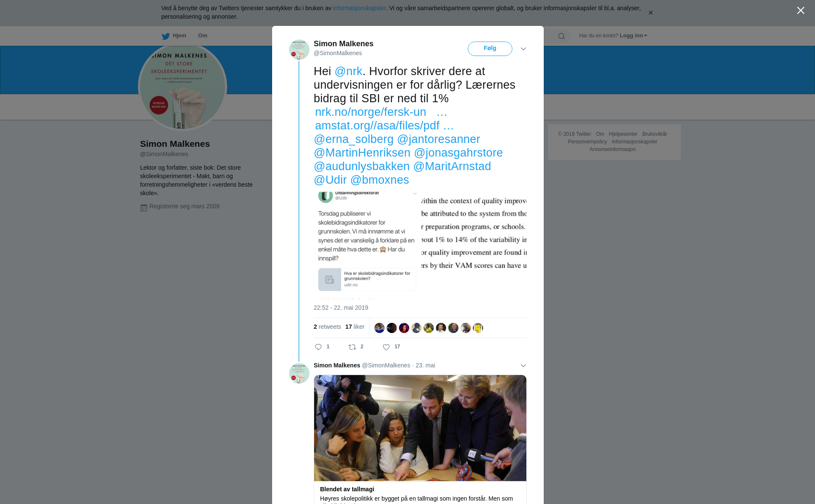Open Simon Malkenes avatar in tweet header
The image size is (815, 504).
pos(299,50)
